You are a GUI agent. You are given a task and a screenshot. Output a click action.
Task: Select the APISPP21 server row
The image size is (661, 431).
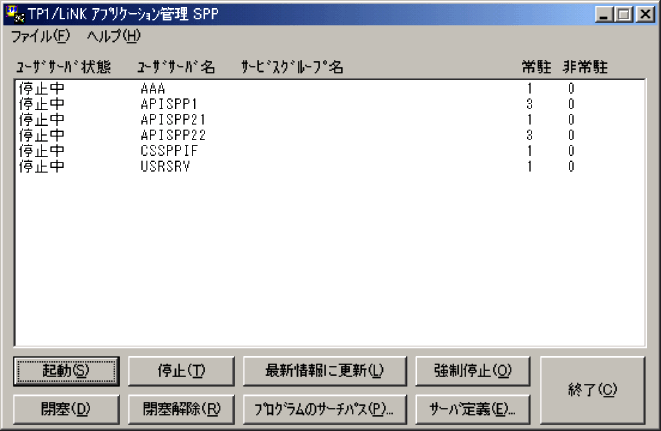[330, 120]
